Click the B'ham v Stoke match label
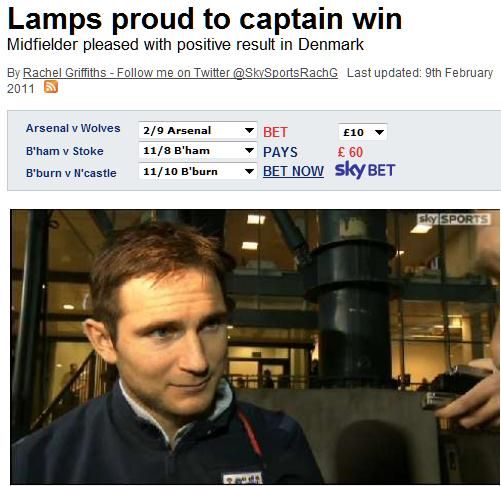Screen dimensions: 501x486 [65, 151]
